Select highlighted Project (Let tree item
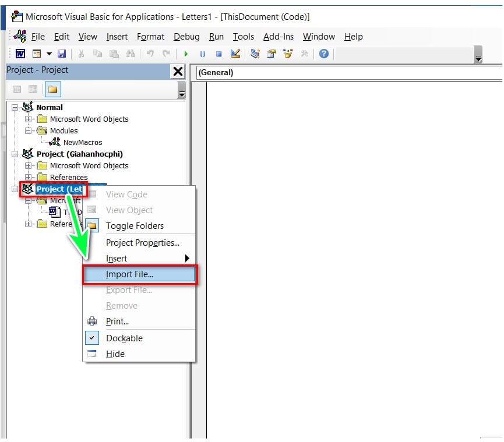Screen dimensions: 504x442 tap(60, 189)
